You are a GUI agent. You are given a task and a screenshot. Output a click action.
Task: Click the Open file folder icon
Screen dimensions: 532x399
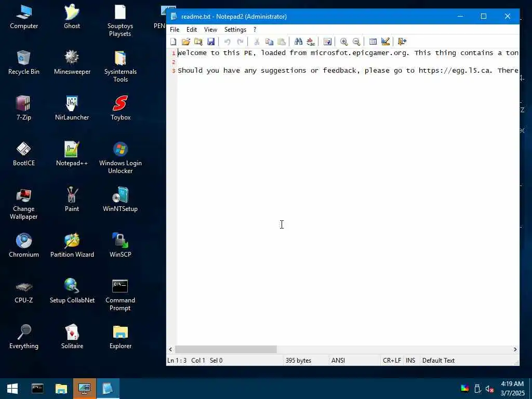tap(185, 42)
